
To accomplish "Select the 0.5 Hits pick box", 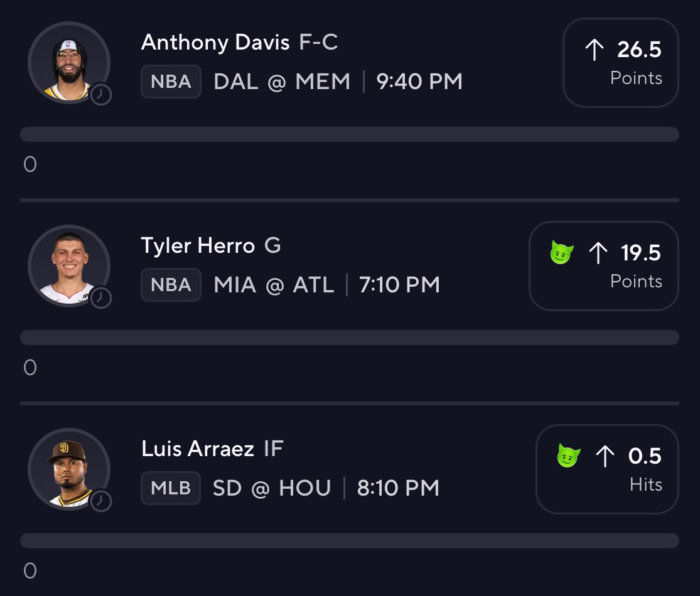I will click(607, 469).
